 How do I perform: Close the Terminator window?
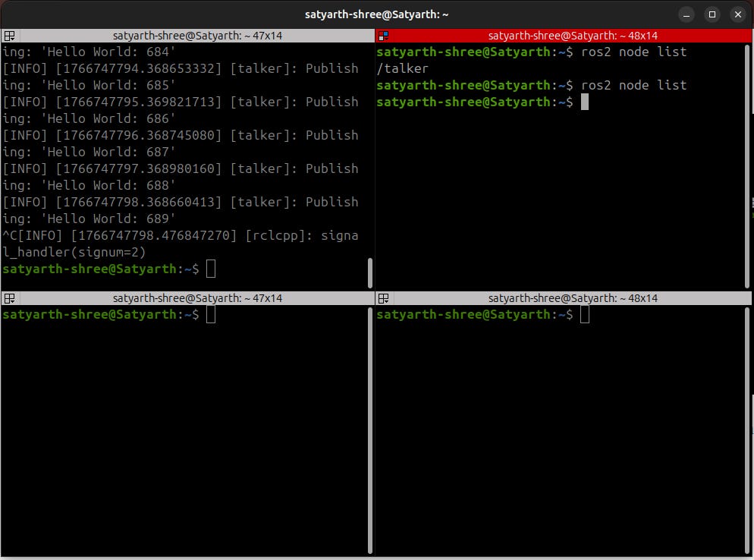point(738,14)
